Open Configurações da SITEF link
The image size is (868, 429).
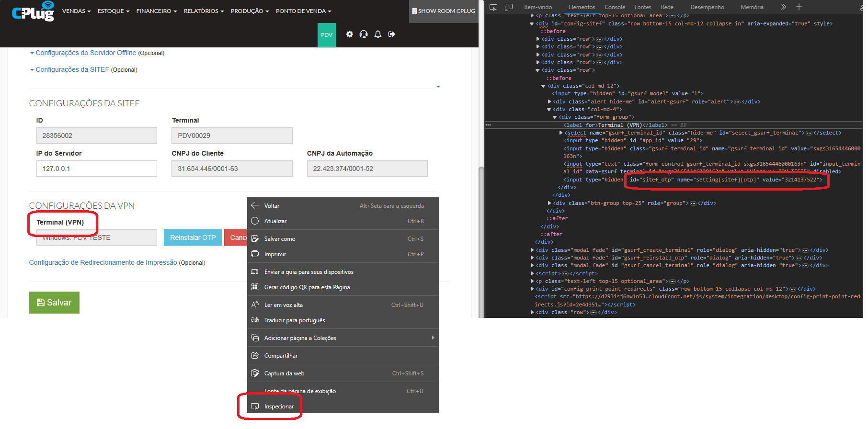pos(72,69)
